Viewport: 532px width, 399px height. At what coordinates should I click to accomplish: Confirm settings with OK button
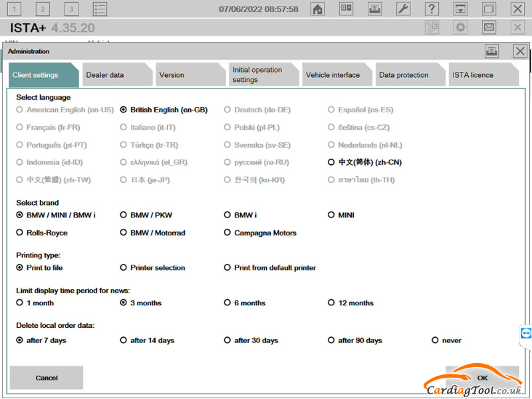[x=482, y=378]
